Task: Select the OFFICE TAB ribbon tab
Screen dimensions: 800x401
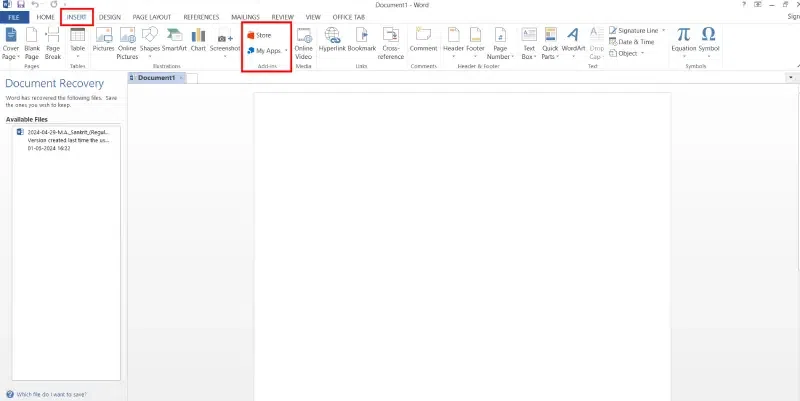Action: tap(348, 17)
